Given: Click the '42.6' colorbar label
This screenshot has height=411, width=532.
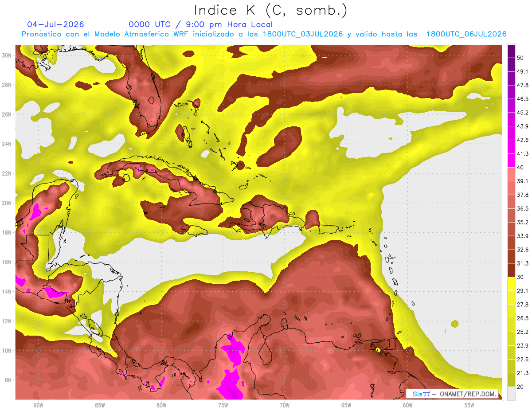Looking at the screenshot, I should pos(523,140).
